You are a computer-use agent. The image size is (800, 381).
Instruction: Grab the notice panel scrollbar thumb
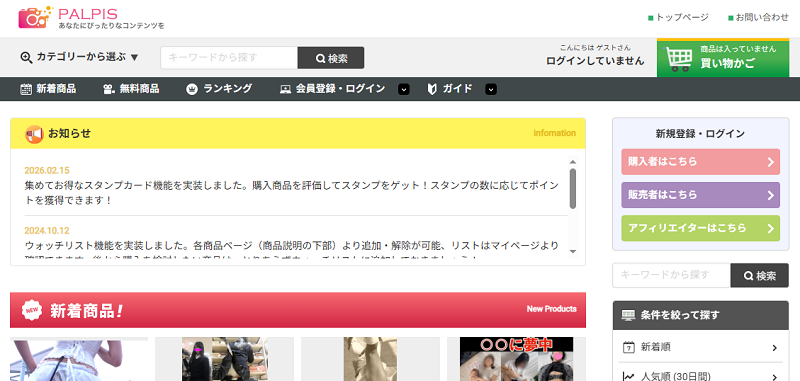coord(572,188)
